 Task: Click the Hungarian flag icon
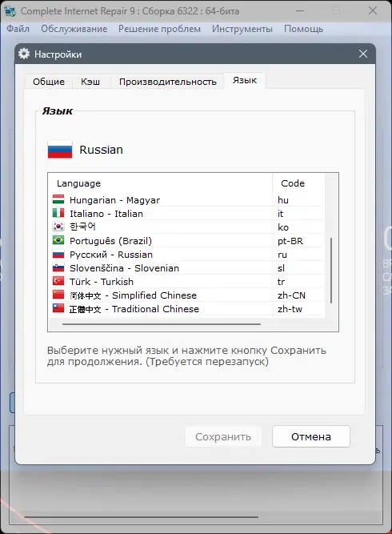click(x=58, y=199)
